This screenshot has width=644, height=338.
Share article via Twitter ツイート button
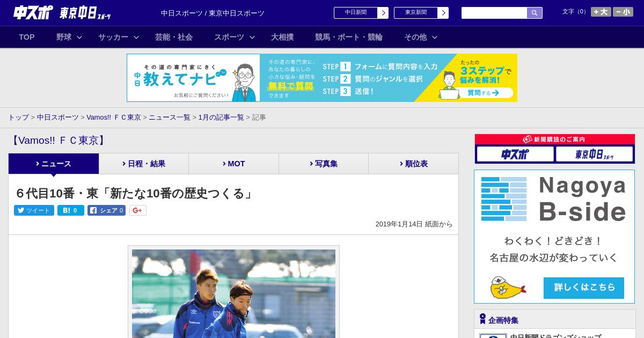[x=34, y=210]
